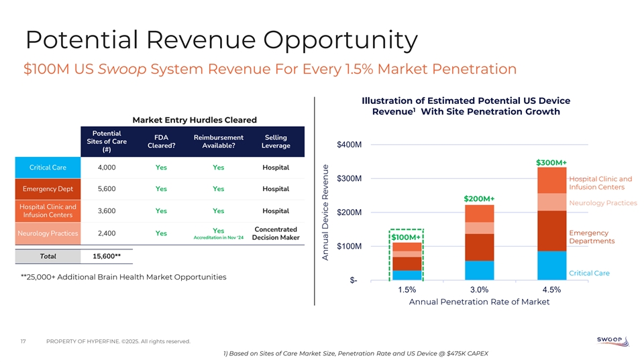
Task: Click the Annual Penetration Rate of Market axis title
Action: tap(479, 302)
